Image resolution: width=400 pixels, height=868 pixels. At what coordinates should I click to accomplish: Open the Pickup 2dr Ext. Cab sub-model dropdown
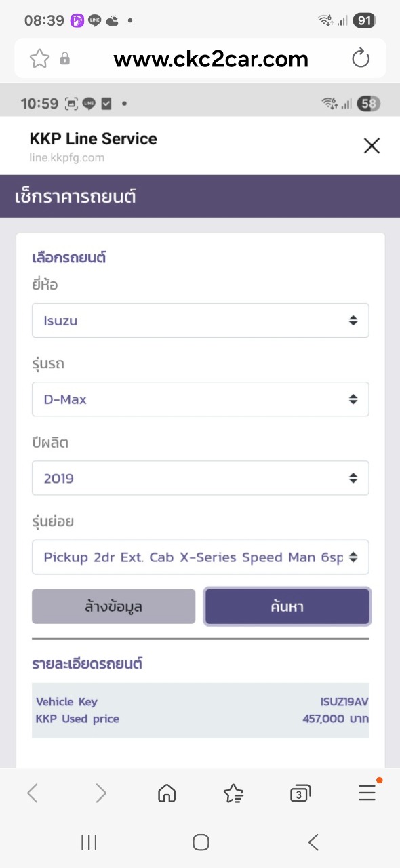[201, 557]
